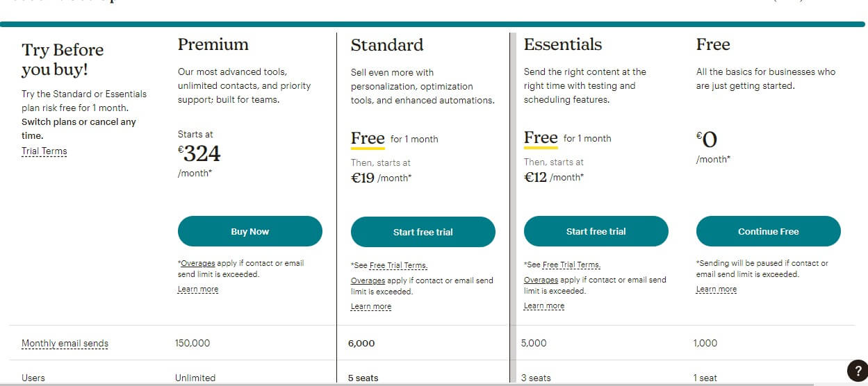Open Trial Terms under Try Before you buy
Image resolution: width=868 pixels, height=386 pixels.
pos(44,151)
